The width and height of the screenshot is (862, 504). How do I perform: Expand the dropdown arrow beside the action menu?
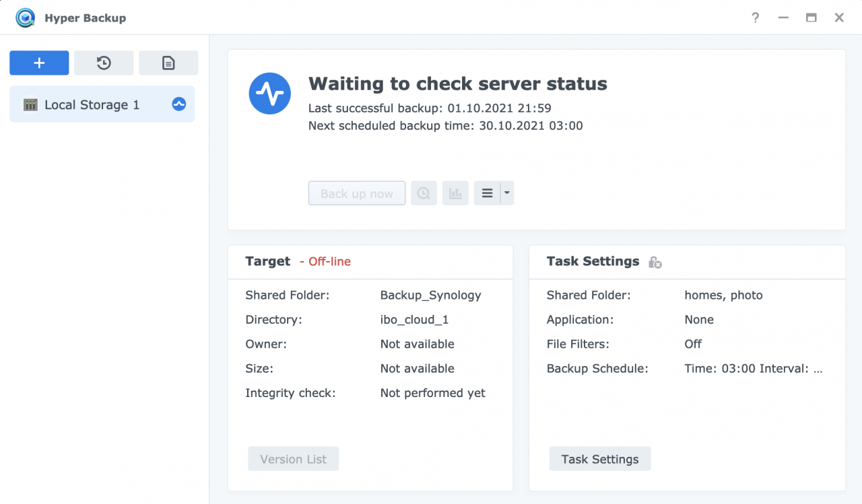(506, 193)
